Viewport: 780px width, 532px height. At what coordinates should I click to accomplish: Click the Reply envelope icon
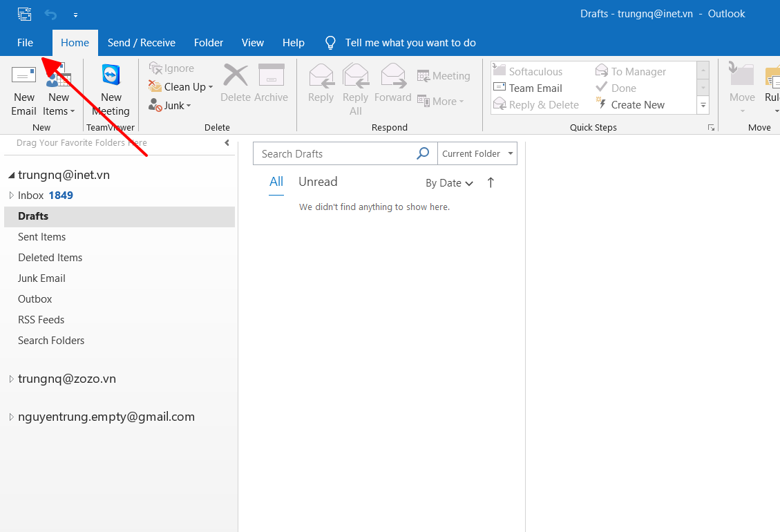pos(321,75)
